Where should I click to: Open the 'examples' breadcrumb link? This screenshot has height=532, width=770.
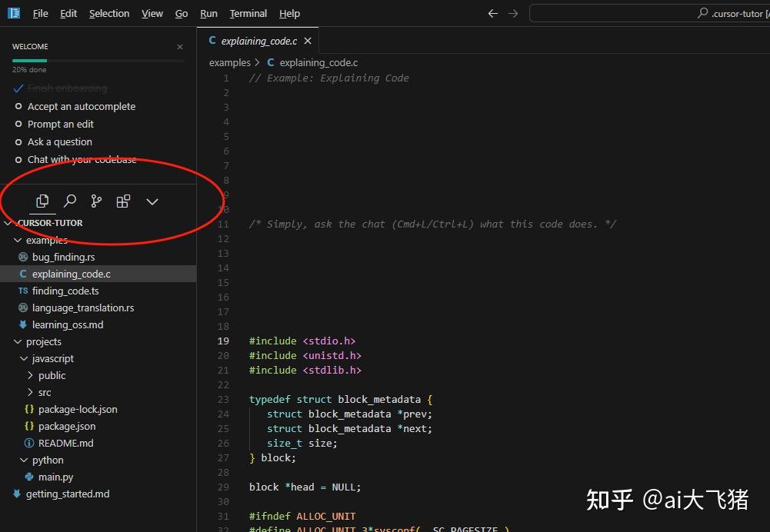pos(228,62)
